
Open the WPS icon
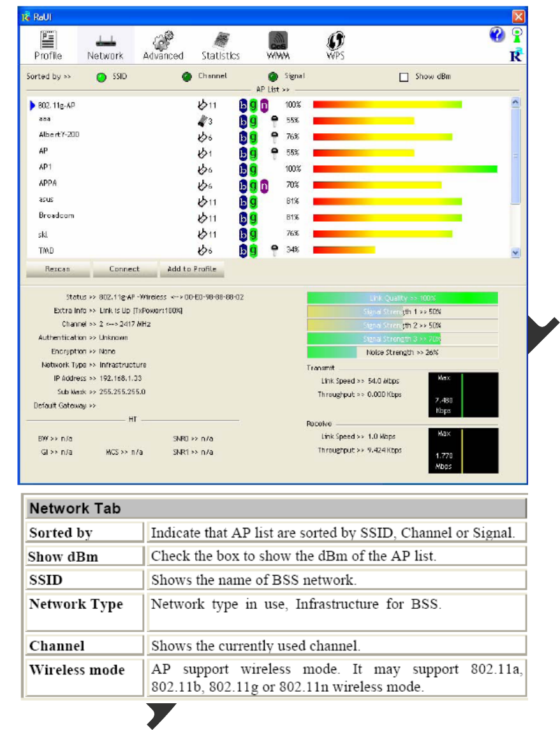335,41
